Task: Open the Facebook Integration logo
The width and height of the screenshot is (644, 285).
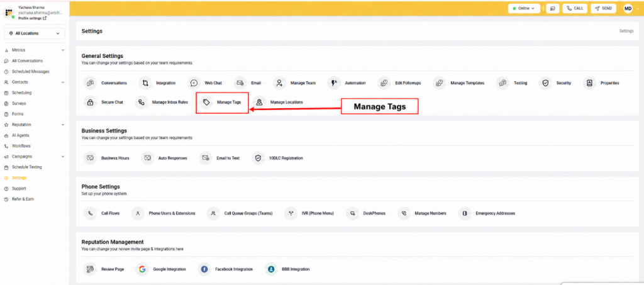Action: pyautogui.click(x=204, y=269)
